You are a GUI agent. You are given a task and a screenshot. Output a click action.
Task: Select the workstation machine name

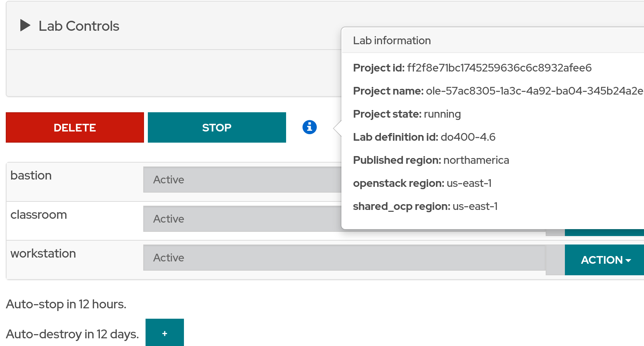[x=43, y=254]
